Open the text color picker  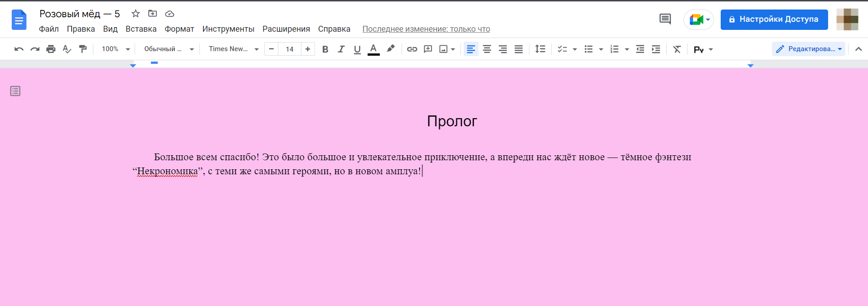click(x=373, y=49)
